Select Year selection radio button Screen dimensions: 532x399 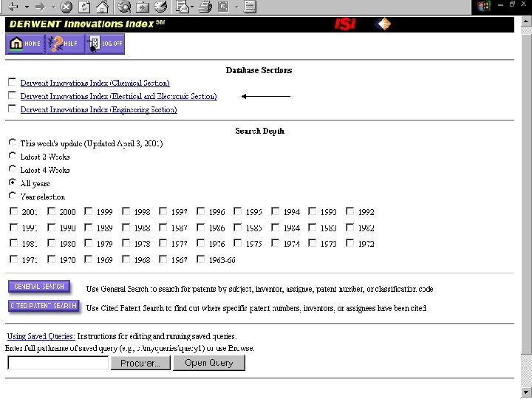13,195
